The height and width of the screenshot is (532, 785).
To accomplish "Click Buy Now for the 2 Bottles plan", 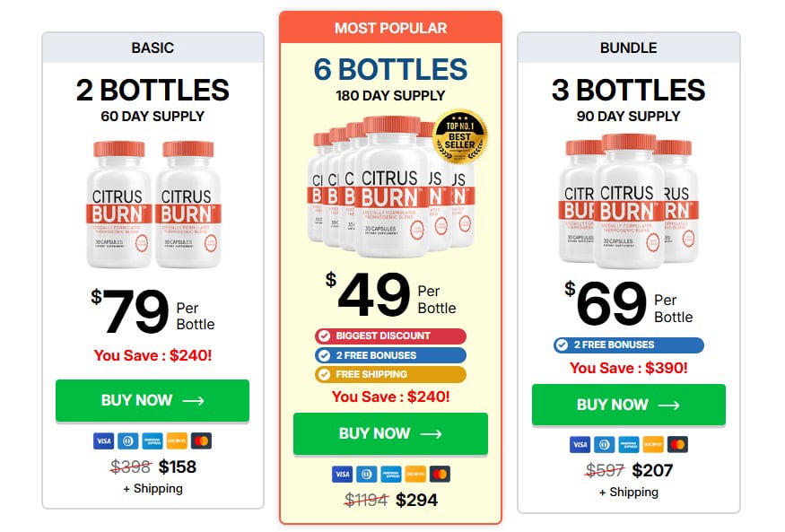I will [x=153, y=400].
